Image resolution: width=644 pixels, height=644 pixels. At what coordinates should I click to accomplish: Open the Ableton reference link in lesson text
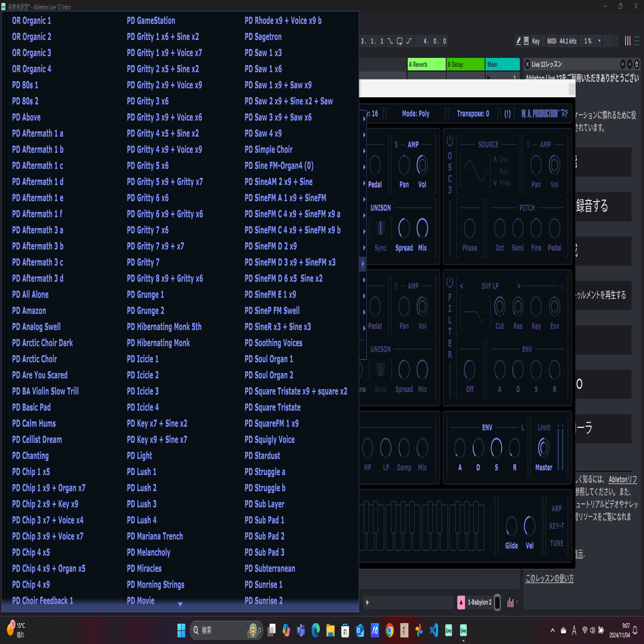[623, 479]
